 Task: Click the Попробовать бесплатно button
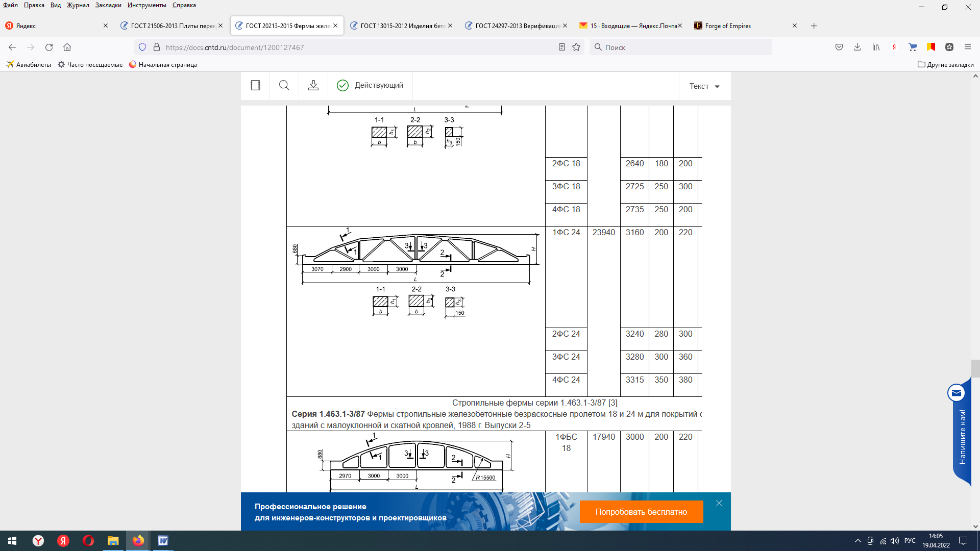(641, 512)
